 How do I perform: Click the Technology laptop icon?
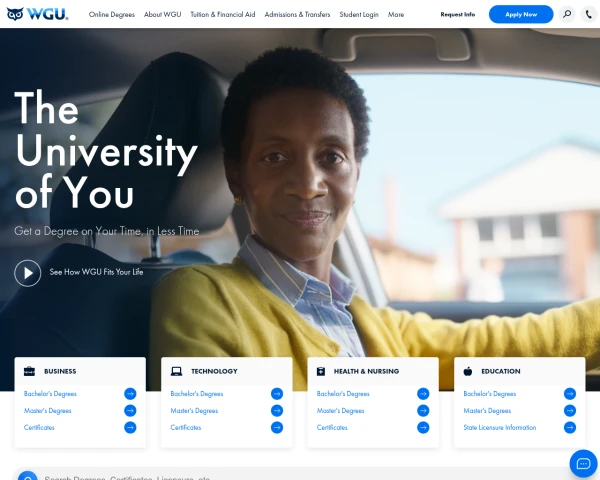coord(176,371)
